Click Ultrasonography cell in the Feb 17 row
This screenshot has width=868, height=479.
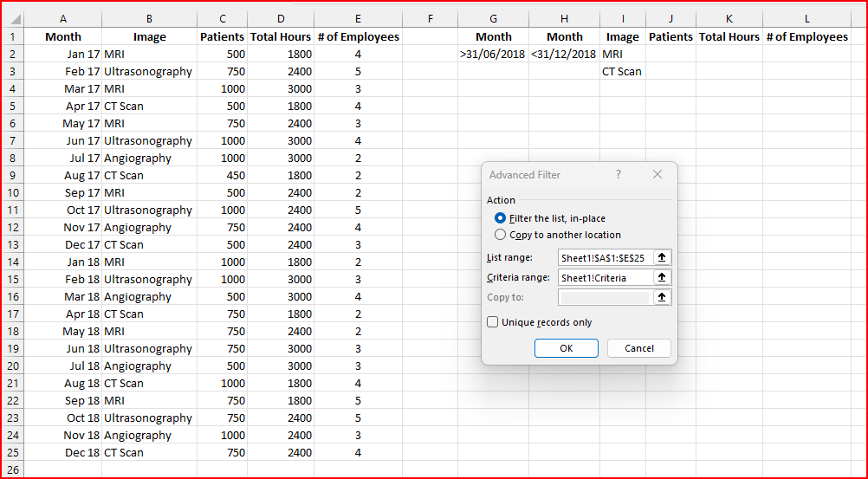point(150,71)
